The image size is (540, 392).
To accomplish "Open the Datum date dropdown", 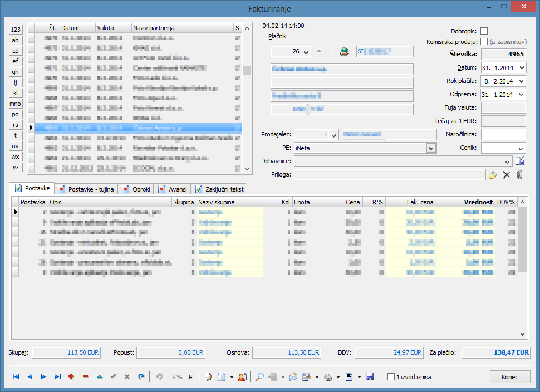I will 521,68.
